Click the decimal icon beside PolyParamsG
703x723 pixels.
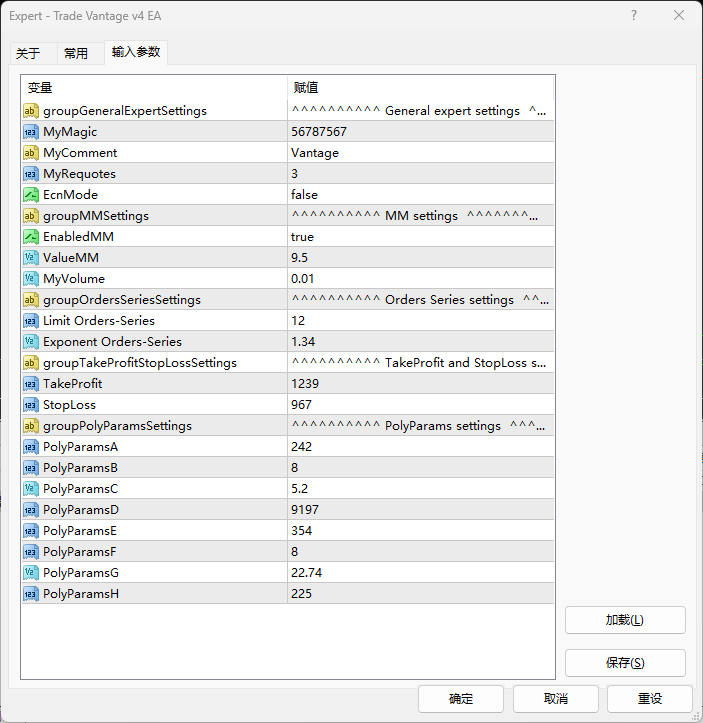pyautogui.click(x=31, y=573)
